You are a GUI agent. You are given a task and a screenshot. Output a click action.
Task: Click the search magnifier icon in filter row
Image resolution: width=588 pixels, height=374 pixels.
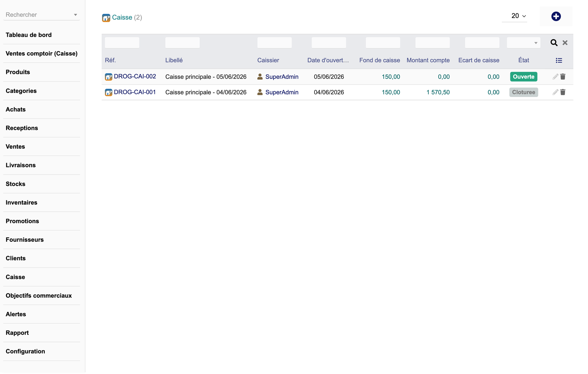coord(554,43)
